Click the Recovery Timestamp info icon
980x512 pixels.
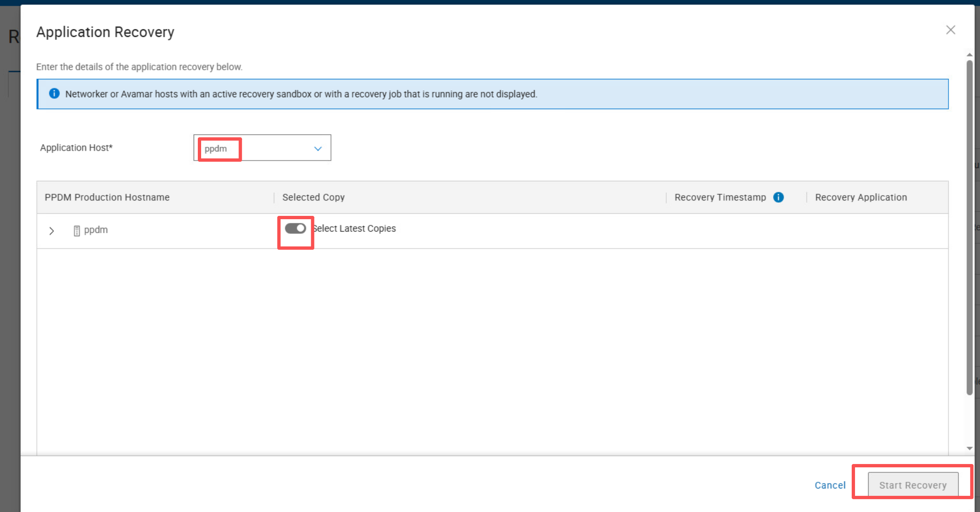coord(778,197)
